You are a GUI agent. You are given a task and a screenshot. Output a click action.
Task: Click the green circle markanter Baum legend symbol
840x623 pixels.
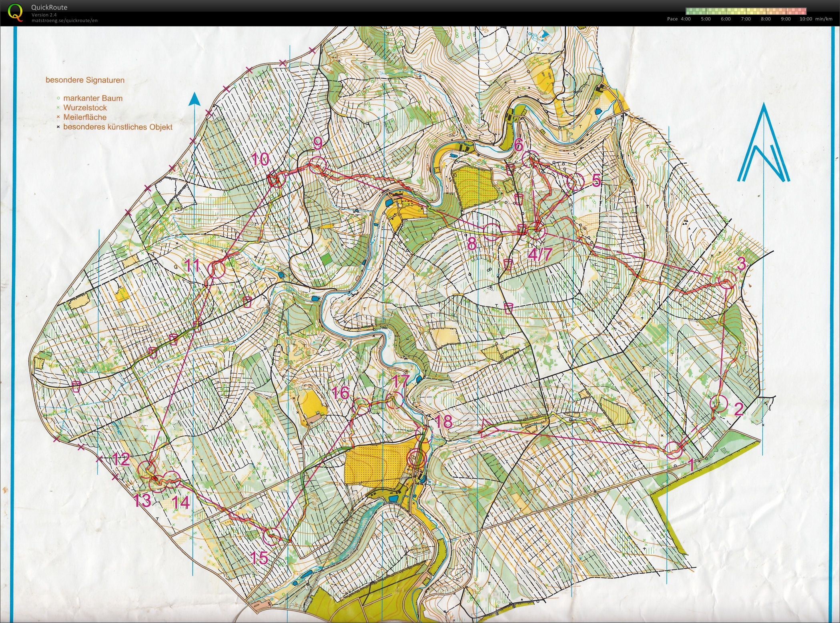point(58,98)
